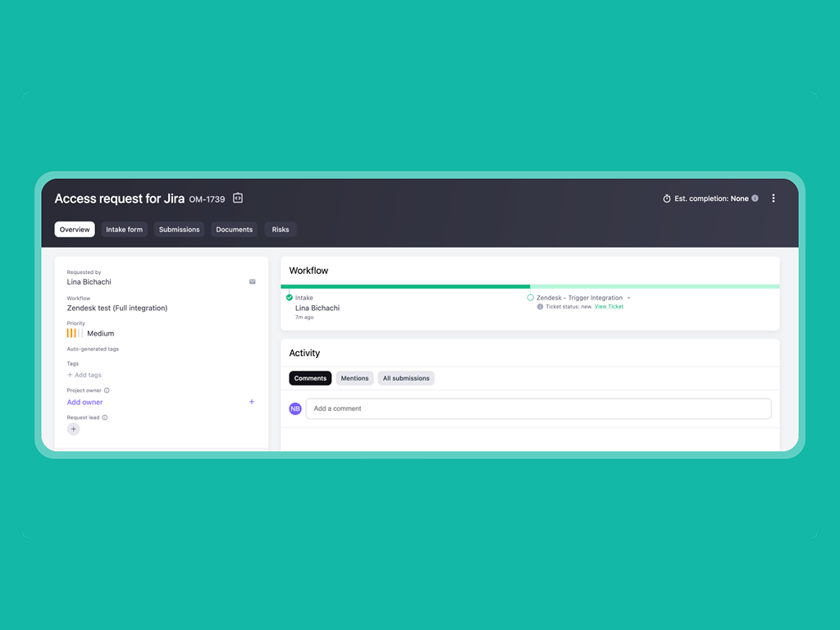Viewport: 840px width, 630px height.
Task: Click the Add owner link
Action: (x=85, y=402)
